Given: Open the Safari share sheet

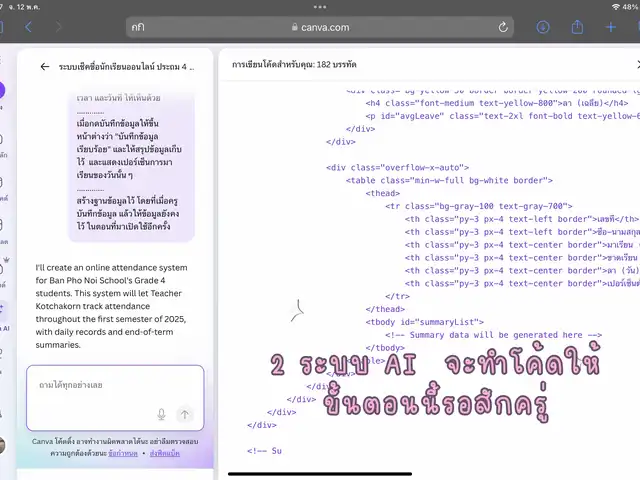Looking at the screenshot, I should click(x=577, y=27).
